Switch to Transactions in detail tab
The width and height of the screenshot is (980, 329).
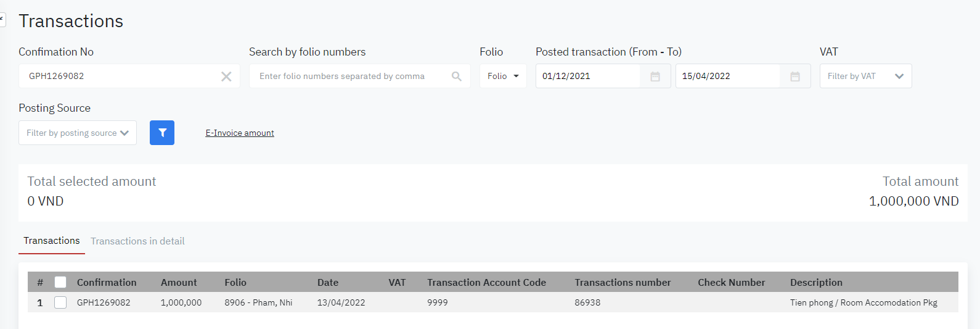coord(137,241)
